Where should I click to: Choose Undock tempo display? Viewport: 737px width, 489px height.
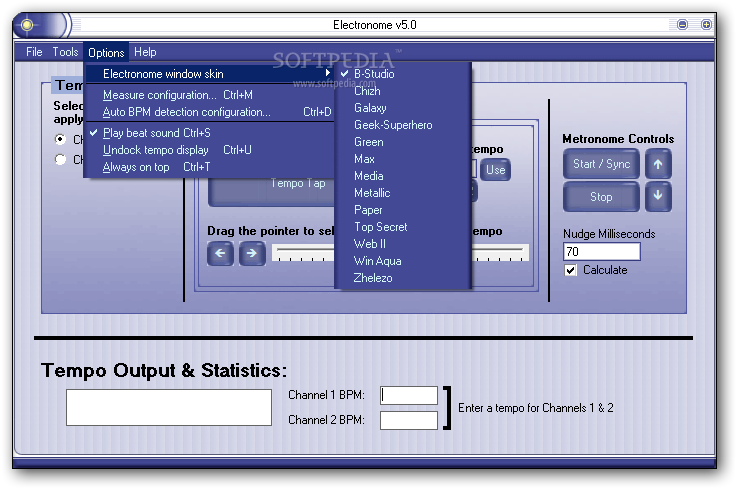209,150
